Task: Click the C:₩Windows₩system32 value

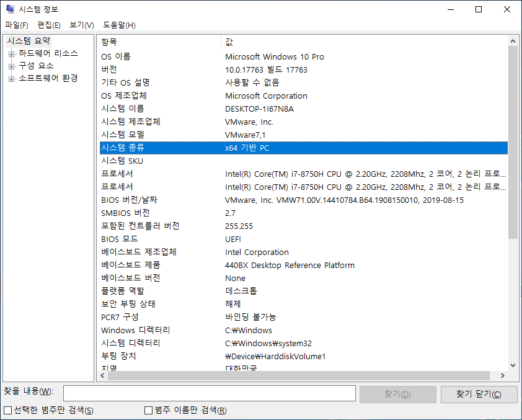Action: click(x=268, y=344)
